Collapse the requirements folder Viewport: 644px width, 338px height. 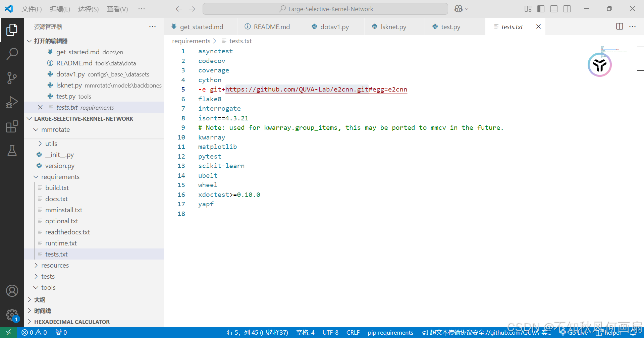[94, 177]
